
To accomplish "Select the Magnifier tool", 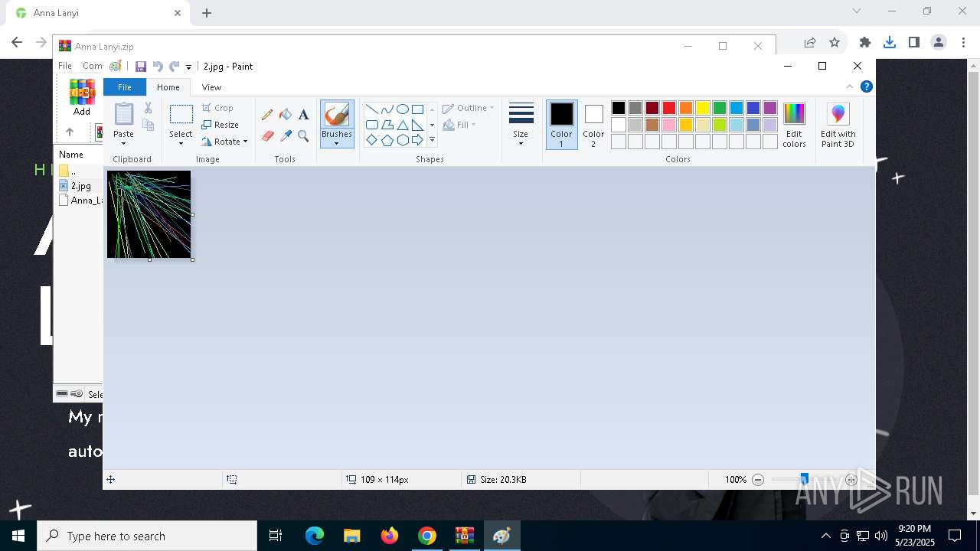I will [303, 135].
